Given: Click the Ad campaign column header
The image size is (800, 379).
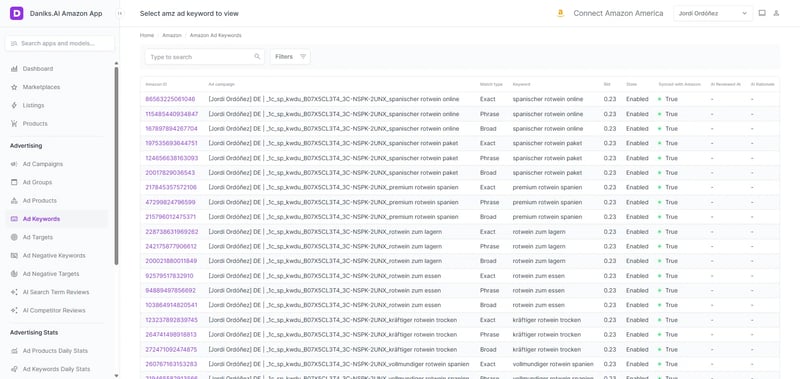Looking at the screenshot, I should (x=221, y=84).
